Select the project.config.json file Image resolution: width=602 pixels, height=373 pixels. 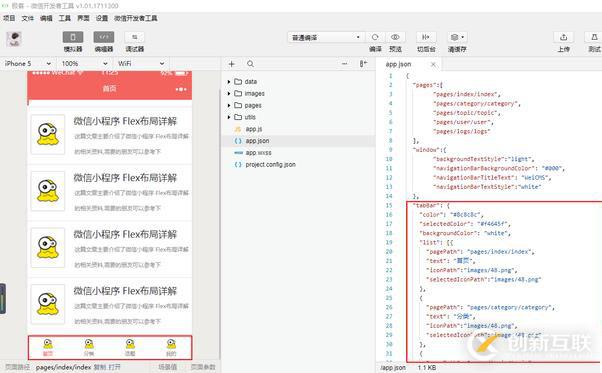pyautogui.click(x=270, y=165)
